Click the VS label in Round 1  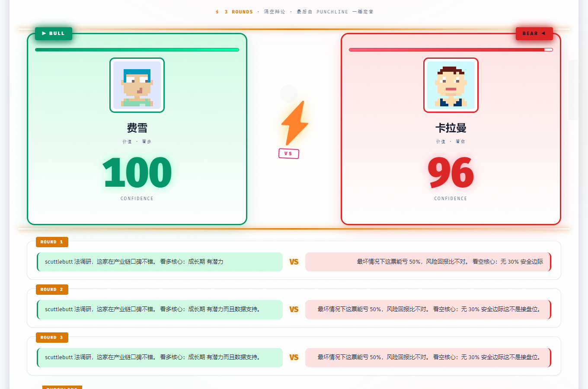coord(294,262)
